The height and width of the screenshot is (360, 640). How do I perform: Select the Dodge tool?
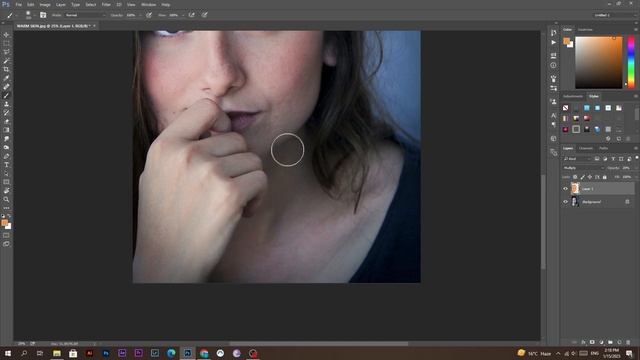(x=6, y=147)
